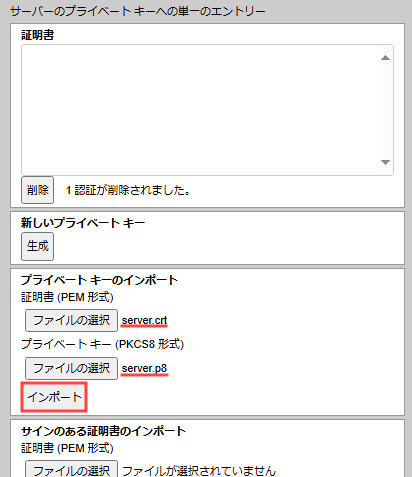Viewport: 412px width, 477px height.
Task: Click the ファイルが選択されていません text
Action: tap(199, 471)
